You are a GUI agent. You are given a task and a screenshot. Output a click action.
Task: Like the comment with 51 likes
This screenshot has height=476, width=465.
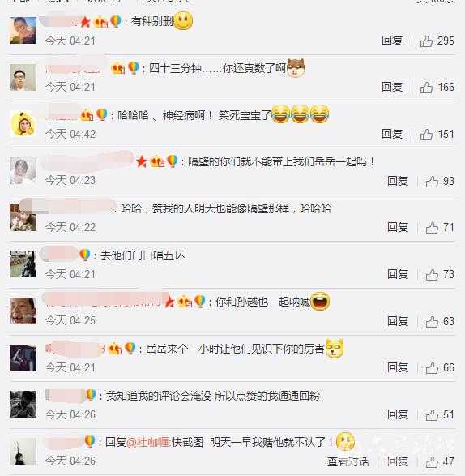click(432, 414)
